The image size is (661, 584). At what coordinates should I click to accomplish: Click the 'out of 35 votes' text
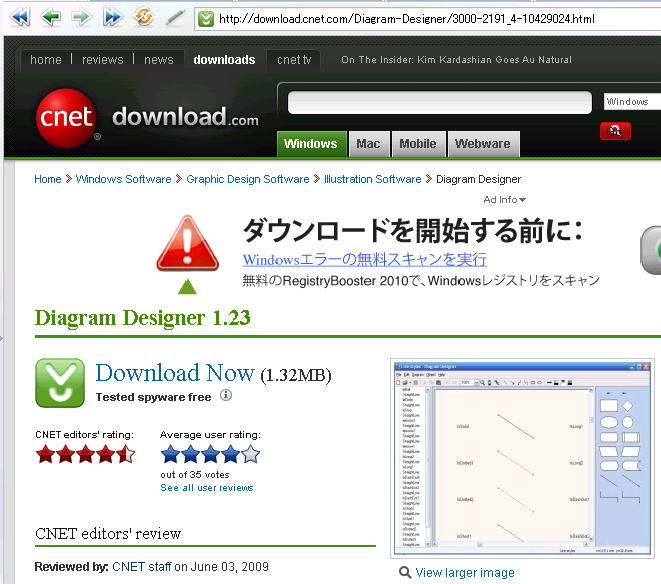click(x=195, y=475)
